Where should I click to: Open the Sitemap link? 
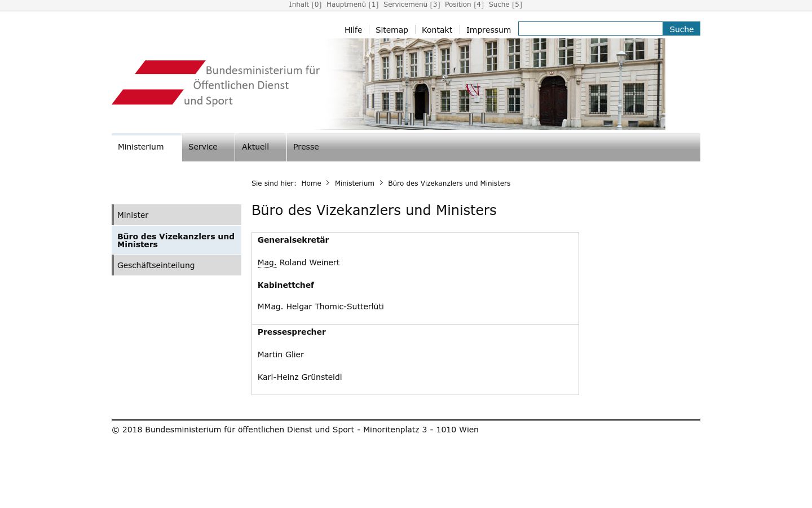pos(392,30)
